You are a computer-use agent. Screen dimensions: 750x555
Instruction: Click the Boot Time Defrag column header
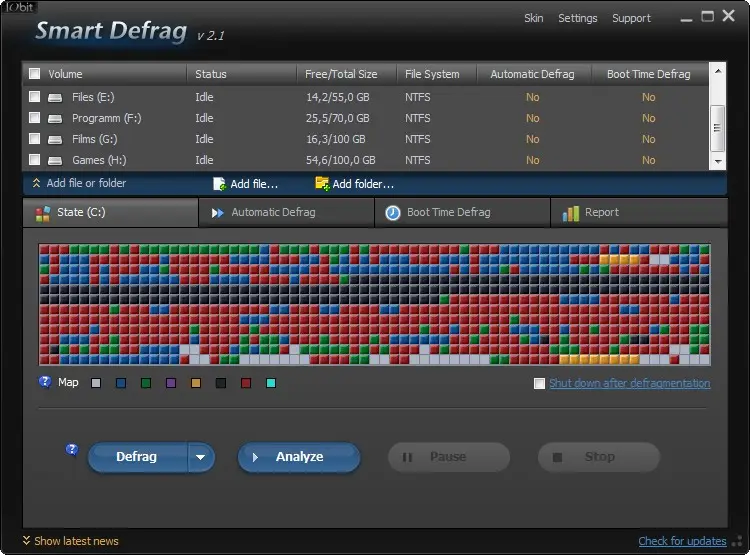tap(650, 74)
